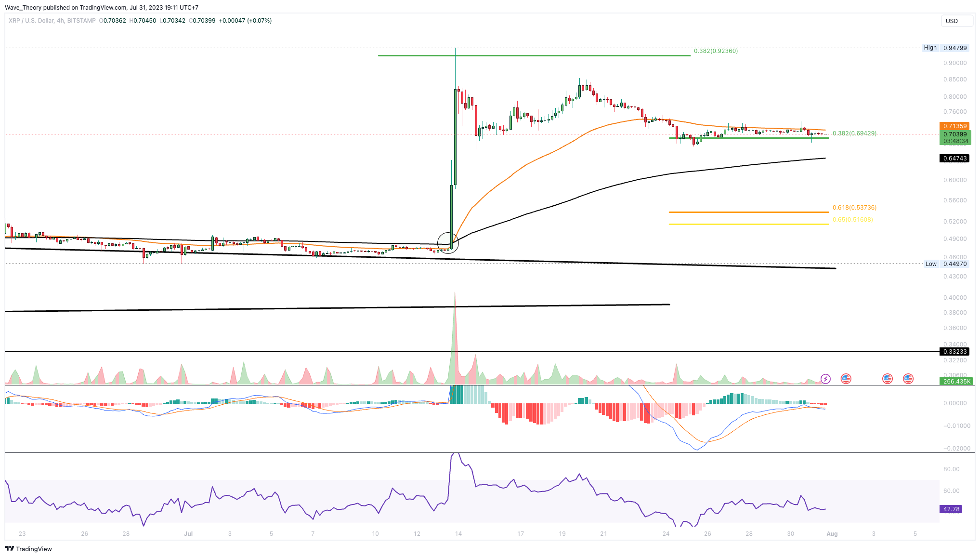The image size is (980, 557).
Task: Click the purple 42.78 RSI value label
Action: 951,509
